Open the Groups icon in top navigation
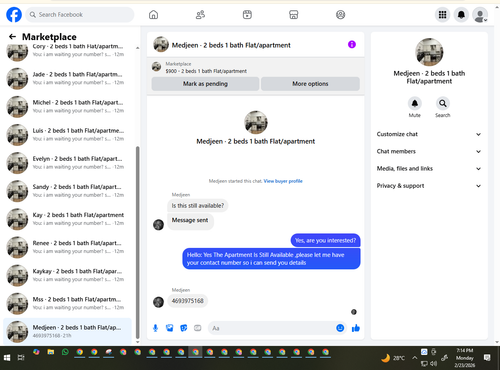This screenshot has height=370, width=500. [340, 15]
